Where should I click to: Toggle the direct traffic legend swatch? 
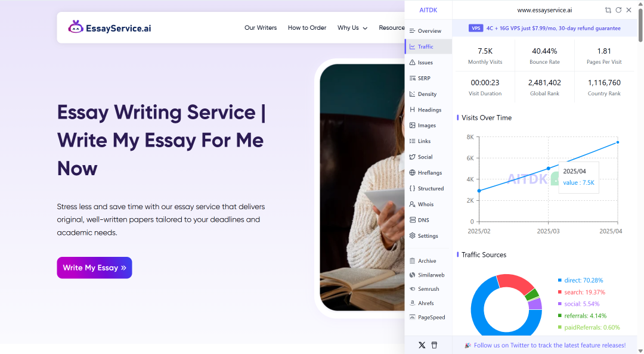pyautogui.click(x=560, y=280)
